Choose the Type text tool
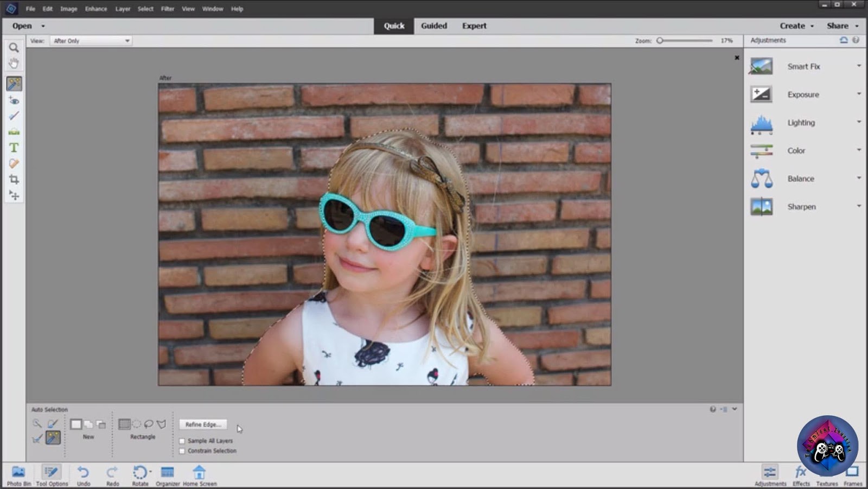The width and height of the screenshot is (868, 489). [14, 148]
